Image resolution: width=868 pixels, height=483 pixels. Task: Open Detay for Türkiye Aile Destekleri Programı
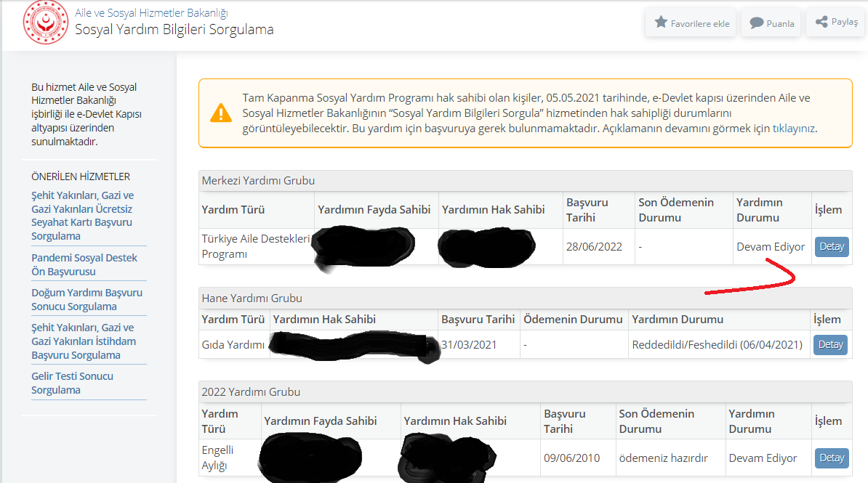click(x=832, y=246)
